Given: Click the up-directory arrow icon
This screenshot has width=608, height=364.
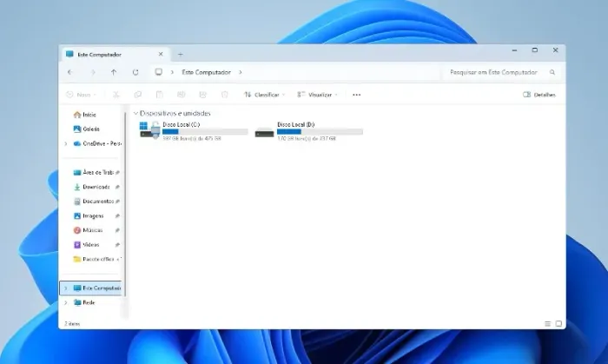Looking at the screenshot, I should click(x=114, y=72).
